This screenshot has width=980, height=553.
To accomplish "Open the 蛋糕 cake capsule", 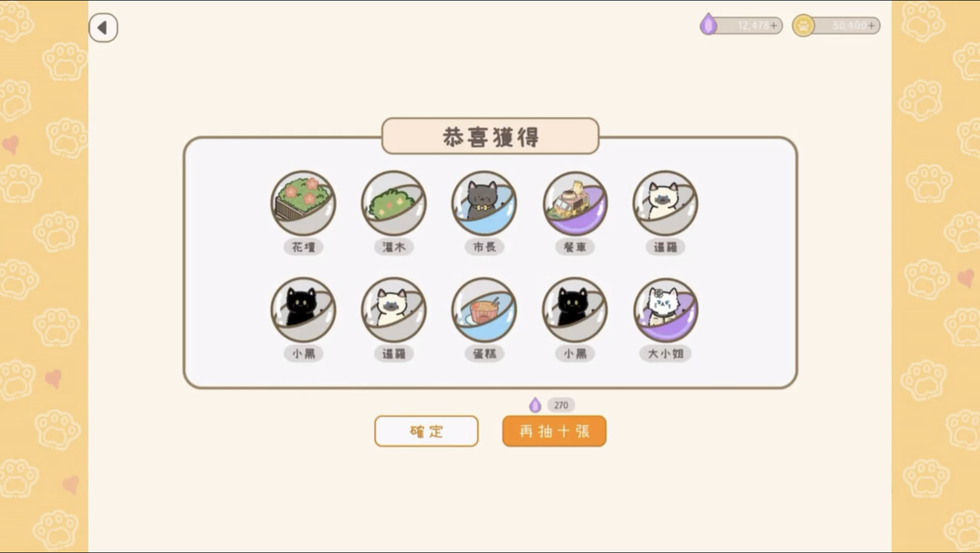I will 484,310.
